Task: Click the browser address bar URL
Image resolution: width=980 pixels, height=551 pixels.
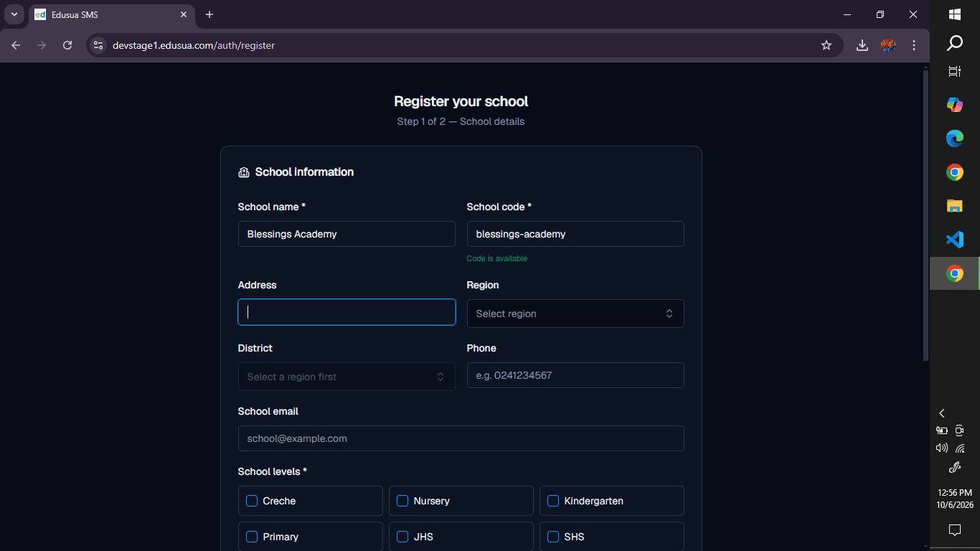Action: (194, 45)
